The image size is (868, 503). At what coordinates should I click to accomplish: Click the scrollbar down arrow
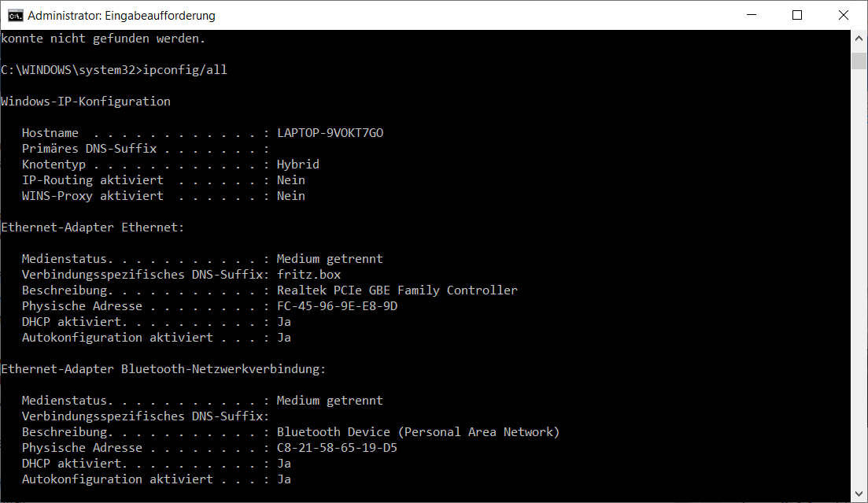click(859, 494)
